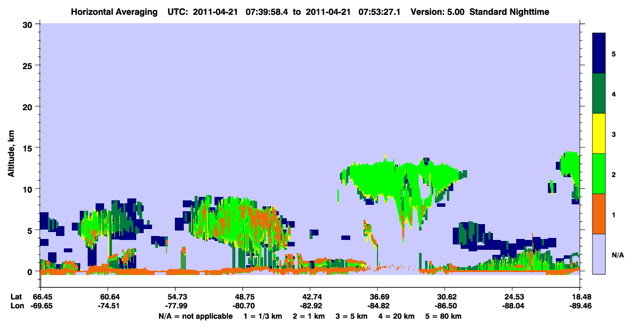Click latitude value 60.64
The height and width of the screenshot is (330, 644).
tap(108, 297)
